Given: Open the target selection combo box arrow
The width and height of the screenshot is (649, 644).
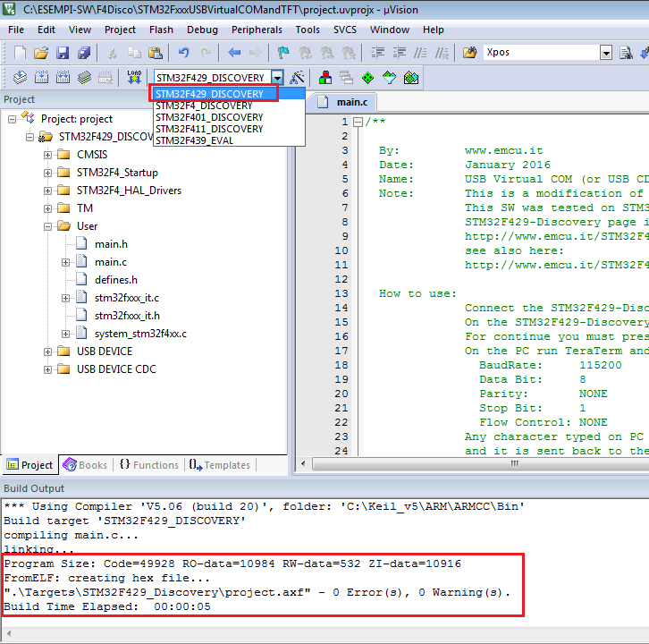Looking at the screenshot, I should click(277, 78).
